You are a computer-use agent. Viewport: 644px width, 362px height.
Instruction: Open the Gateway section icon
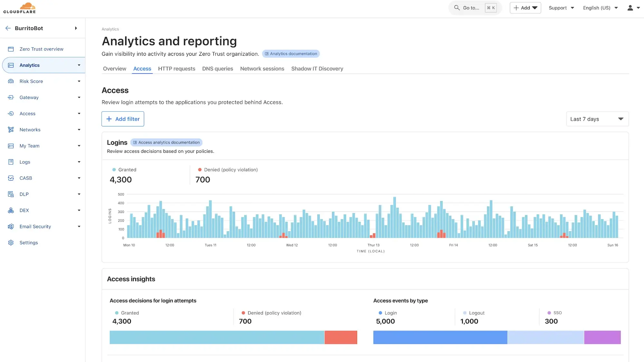coord(11,97)
